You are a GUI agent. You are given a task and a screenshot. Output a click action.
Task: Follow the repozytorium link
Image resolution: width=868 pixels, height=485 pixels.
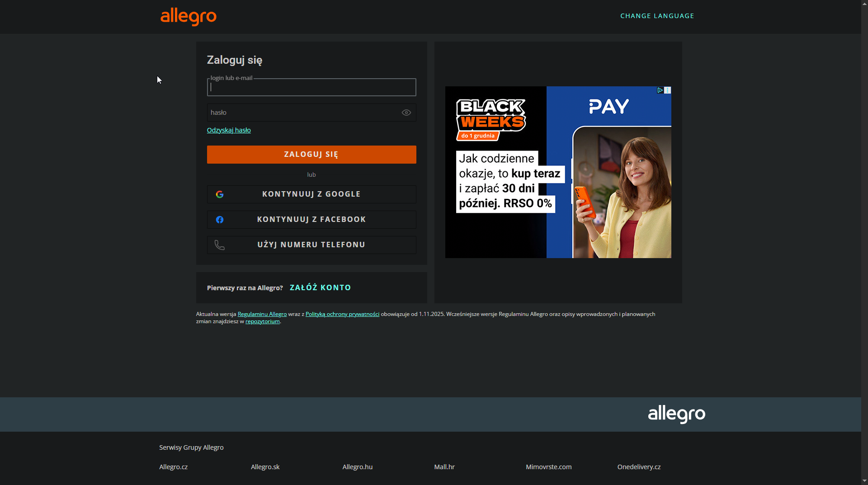pos(262,321)
